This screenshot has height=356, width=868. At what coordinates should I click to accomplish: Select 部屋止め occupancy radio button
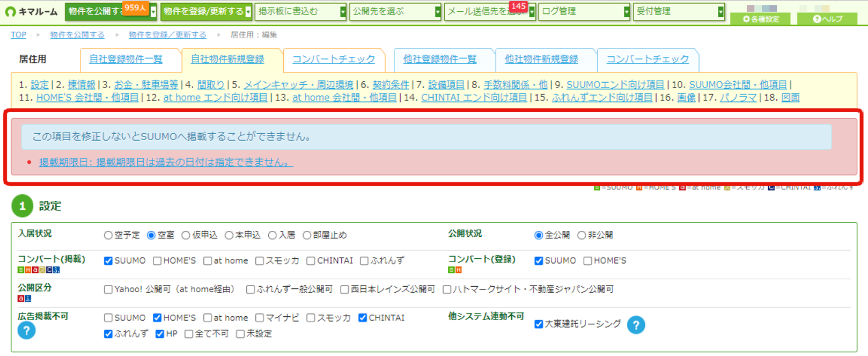coord(307,235)
